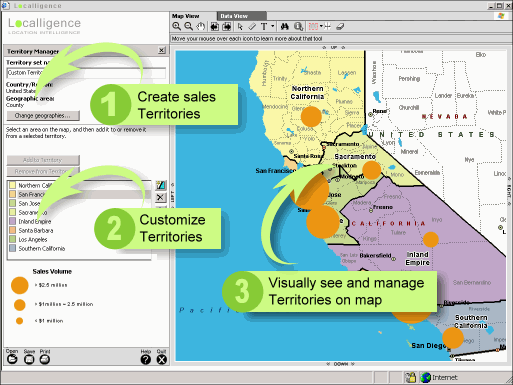
Task: Select the zoom in magnifier tool
Action: 176,26
